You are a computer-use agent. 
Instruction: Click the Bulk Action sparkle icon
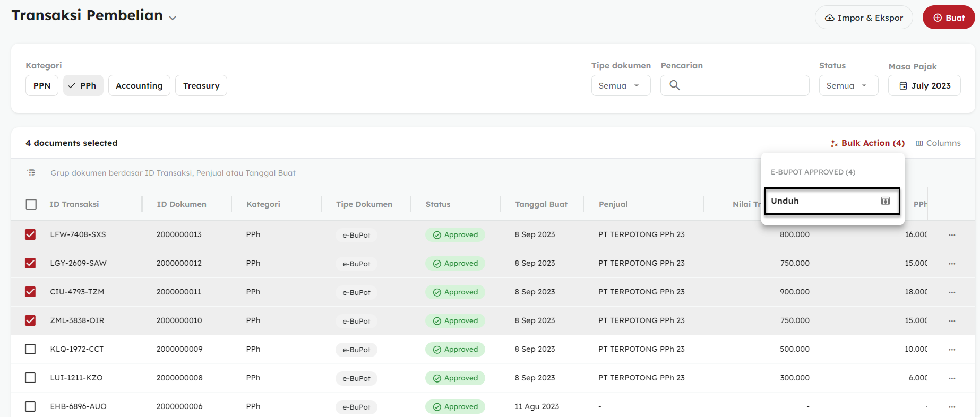[x=834, y=143]
